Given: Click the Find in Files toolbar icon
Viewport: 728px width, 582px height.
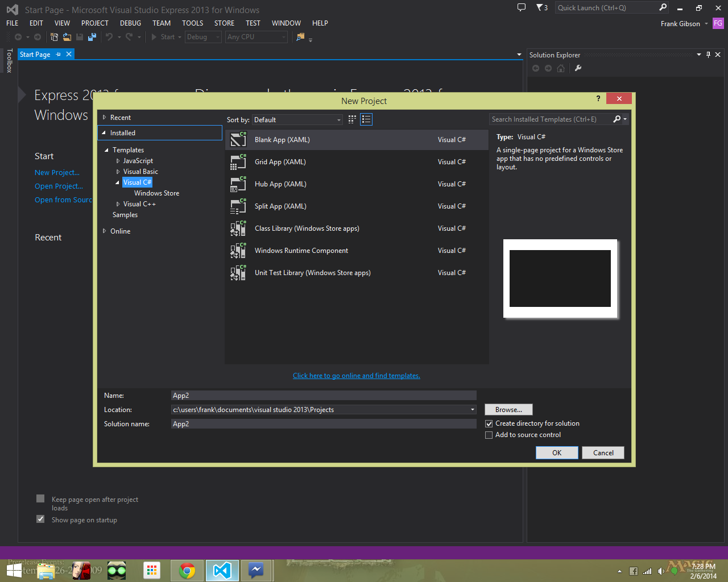Looking at the screenshot, I should (300, 37).
